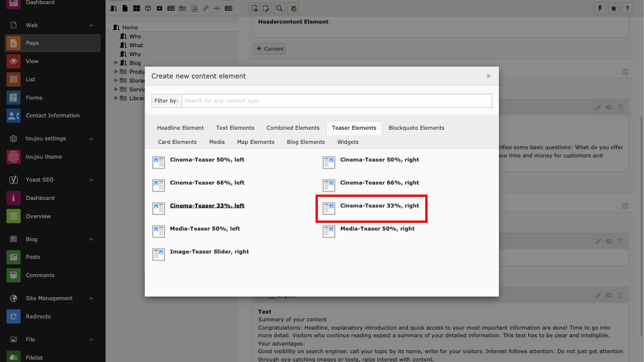
Task: Open the View module in sidebar
Action: (x=32, y=61)
